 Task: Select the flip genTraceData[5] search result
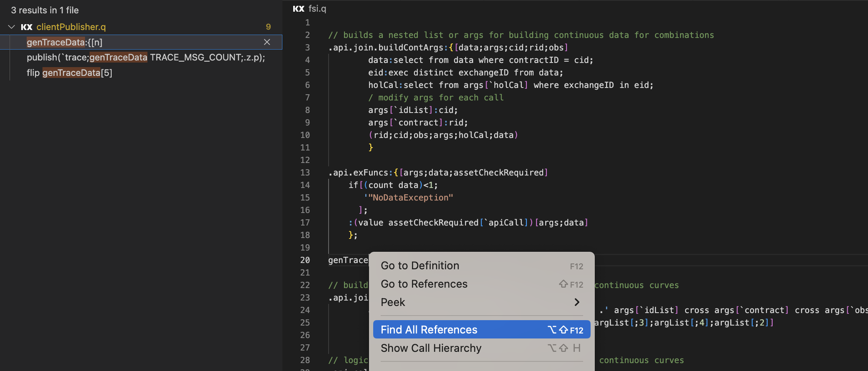click(70, 73)
